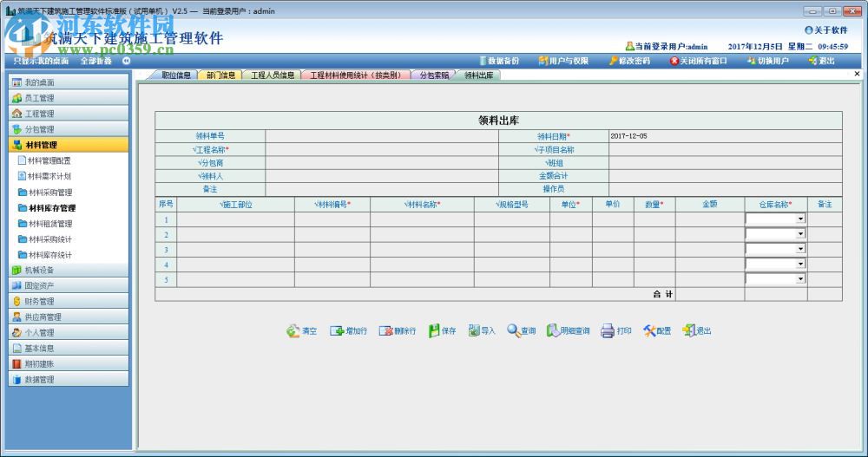Click the 备注 input field in header
Image resolution: width=868 pixels, height=457 pixels.
click(x=382, y=189)
